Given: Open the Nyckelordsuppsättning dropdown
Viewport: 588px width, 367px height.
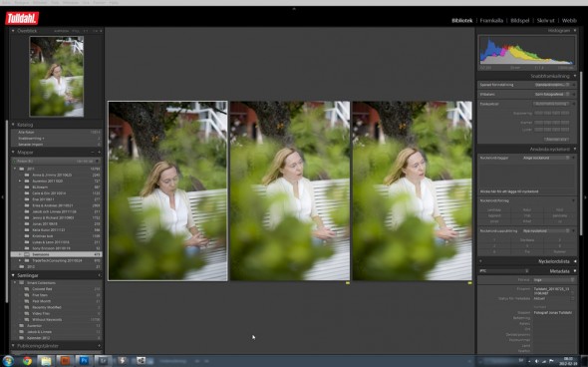Looking at the screenshot, I should [546, 230].
